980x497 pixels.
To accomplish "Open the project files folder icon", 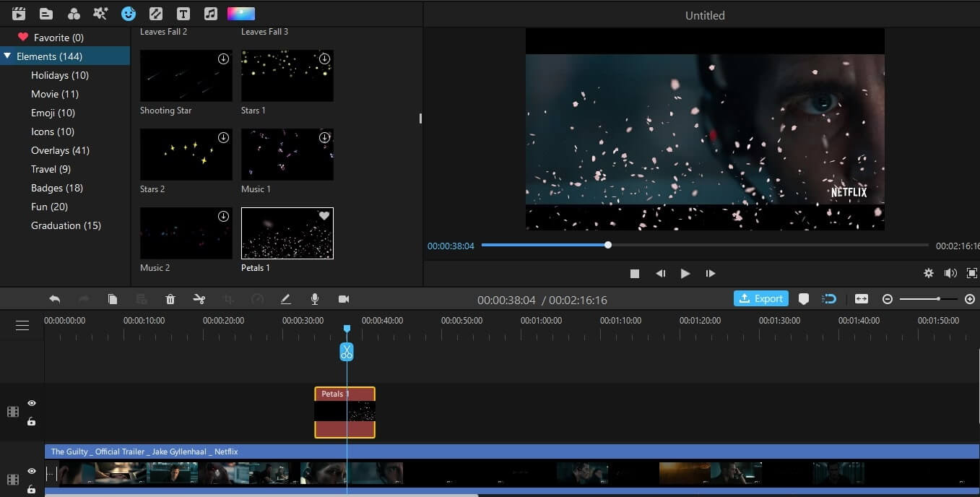I will [46, 14].
